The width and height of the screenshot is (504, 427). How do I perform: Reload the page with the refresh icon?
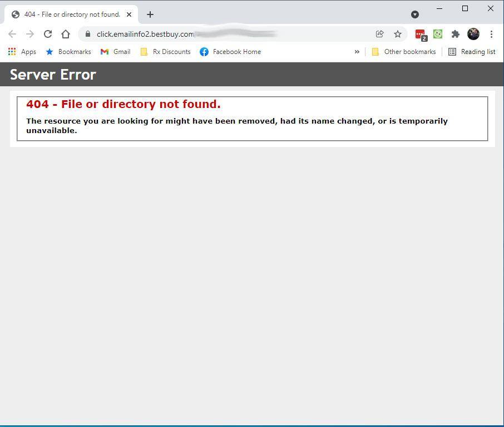48,34
